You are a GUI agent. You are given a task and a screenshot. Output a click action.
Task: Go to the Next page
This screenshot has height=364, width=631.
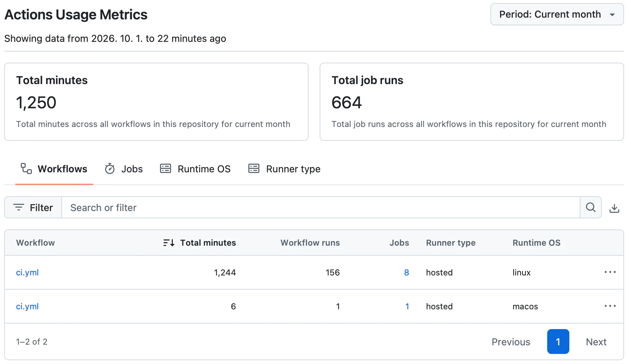pos(596,342)
